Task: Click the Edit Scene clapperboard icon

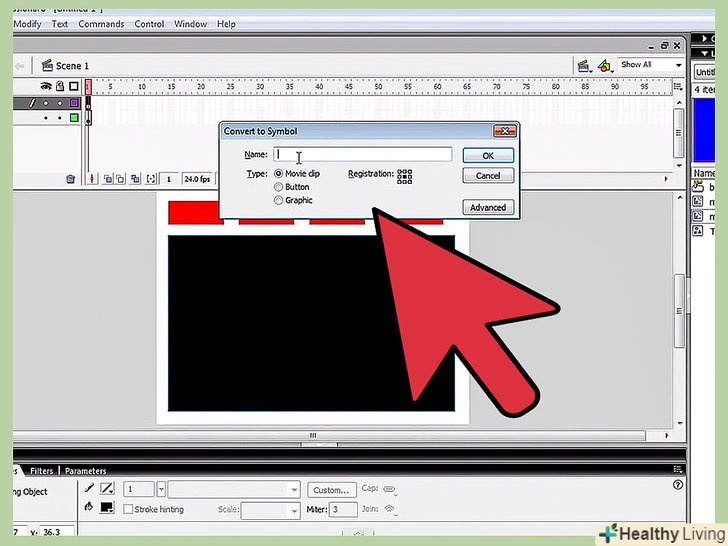Action: pos(584,66)
